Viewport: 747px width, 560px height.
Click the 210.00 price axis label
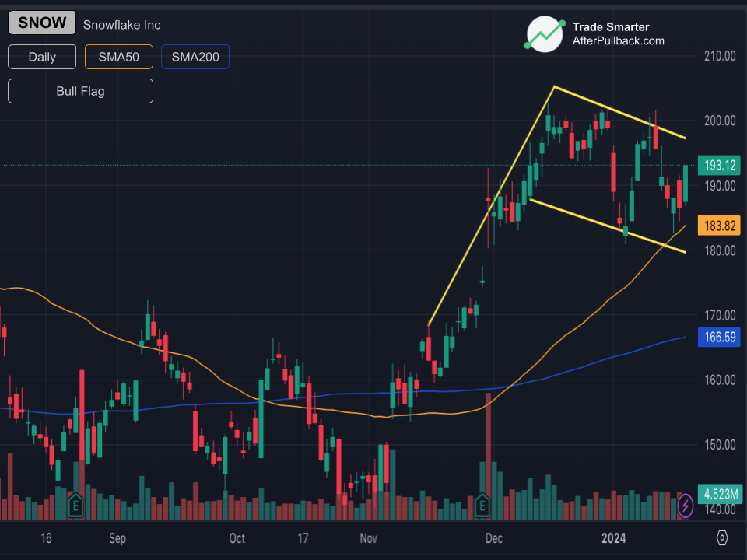tap(720, 56)
